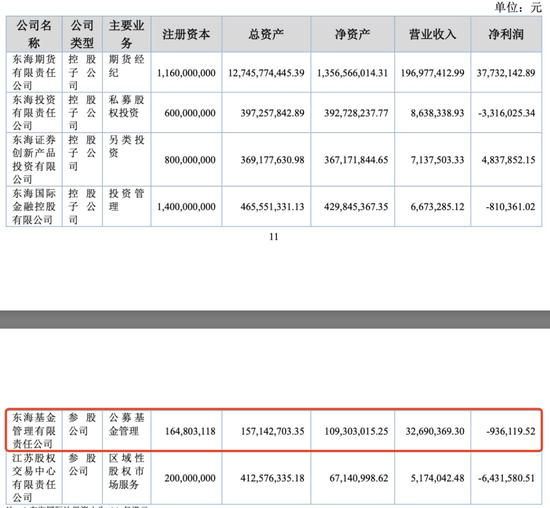The height and width of the screenshot is (508, 550).
Task: Select revenue value 32,690,369.30
Action: [x=435, y=431]
